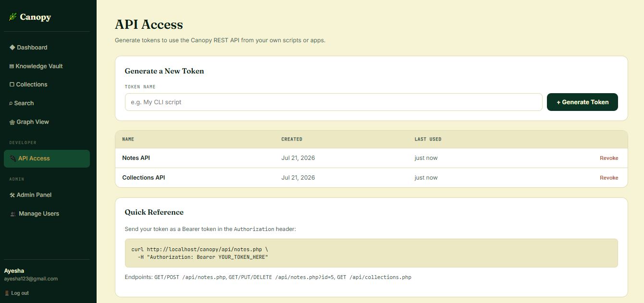Select the API Access sidebar item
The image size is (644, 303).
(47, 158)
